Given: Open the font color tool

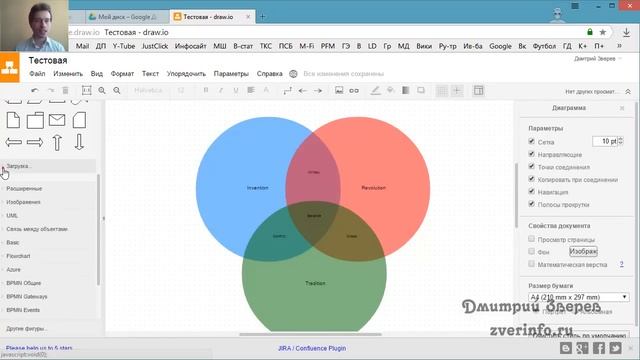Looking at the screenshot, I should coord(266,90).
